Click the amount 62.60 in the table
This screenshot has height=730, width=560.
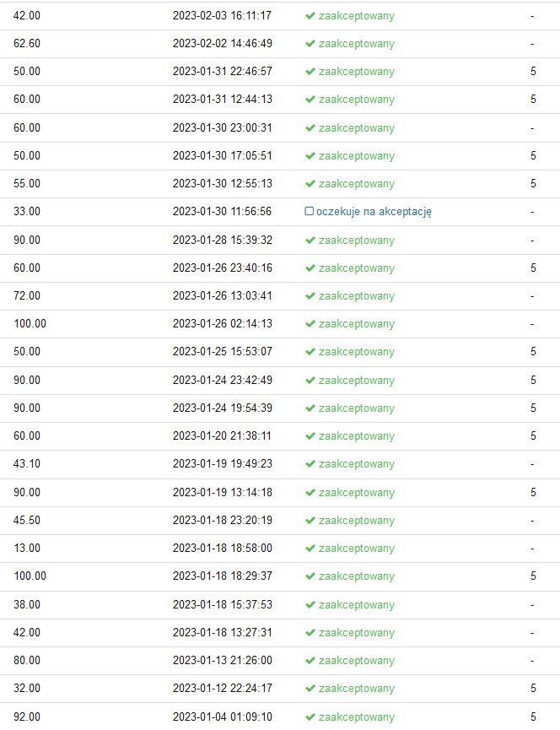coord(27,44)
